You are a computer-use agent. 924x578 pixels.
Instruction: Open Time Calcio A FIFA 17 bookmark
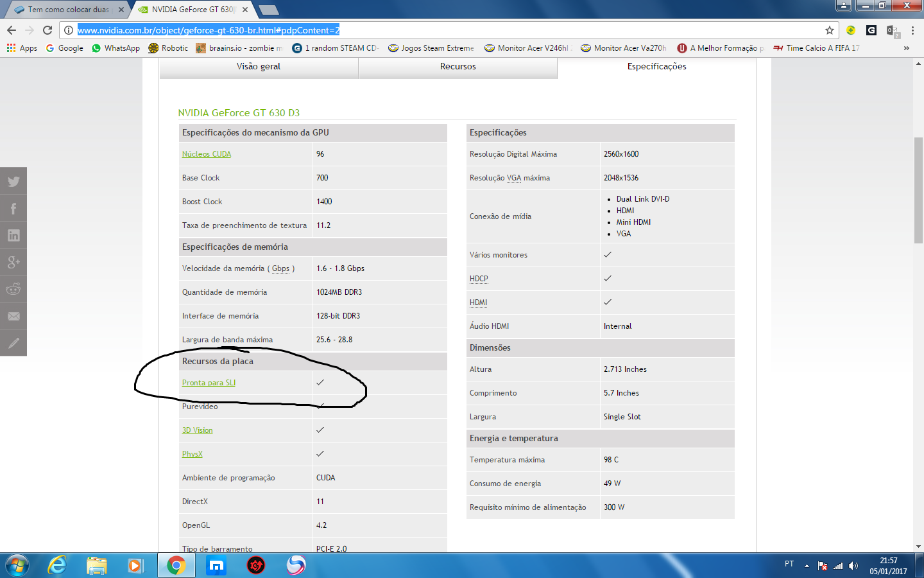[x=816, y=48]
